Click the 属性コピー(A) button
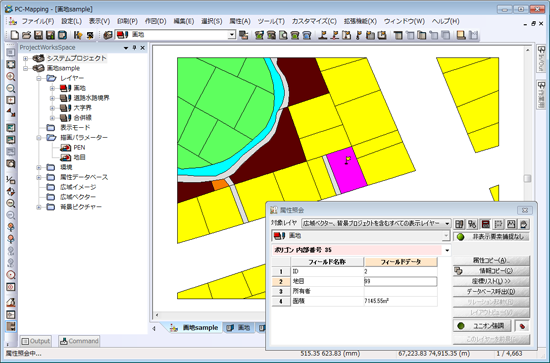550x363 pixels. click(x=491, y=261)
